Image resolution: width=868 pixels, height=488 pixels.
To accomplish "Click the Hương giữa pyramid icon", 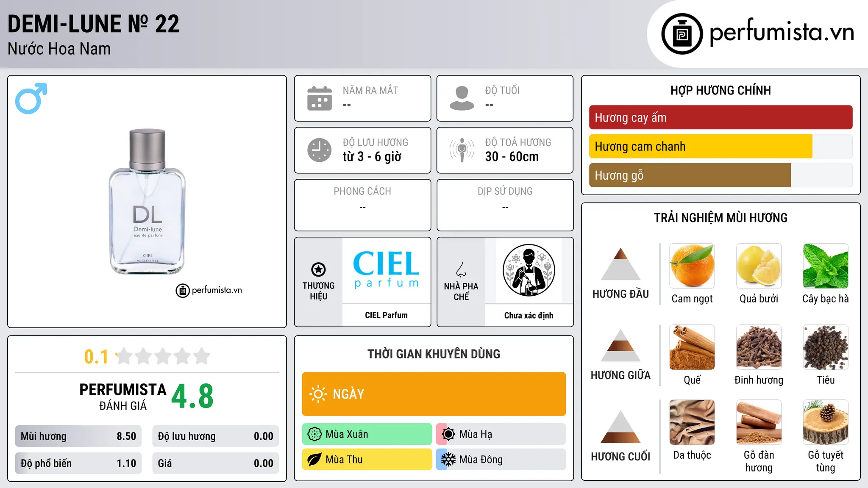I will 620,345.
